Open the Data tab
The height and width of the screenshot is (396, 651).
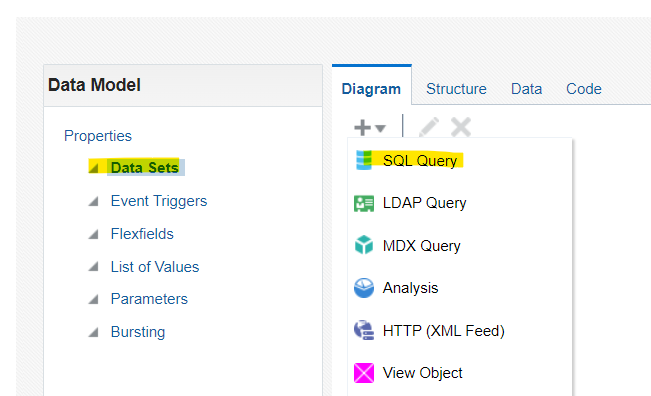point(526,89)
